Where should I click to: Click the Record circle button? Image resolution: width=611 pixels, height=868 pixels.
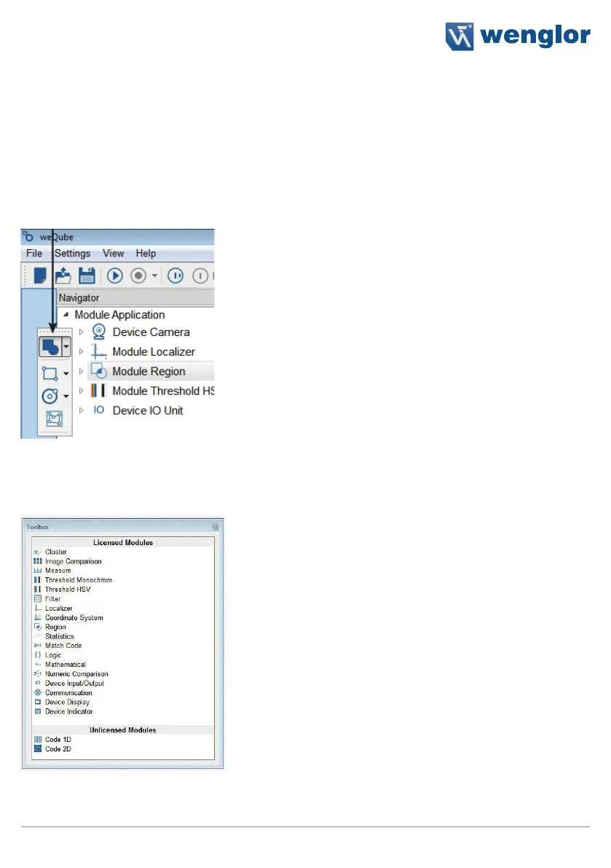coord(138,275)
